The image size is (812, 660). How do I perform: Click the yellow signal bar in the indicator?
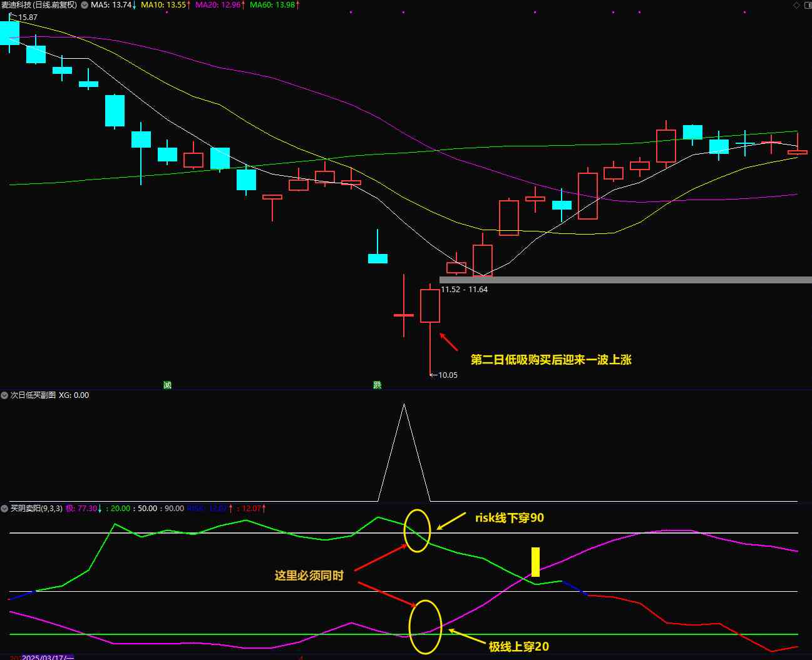click(x=535, y=561)
